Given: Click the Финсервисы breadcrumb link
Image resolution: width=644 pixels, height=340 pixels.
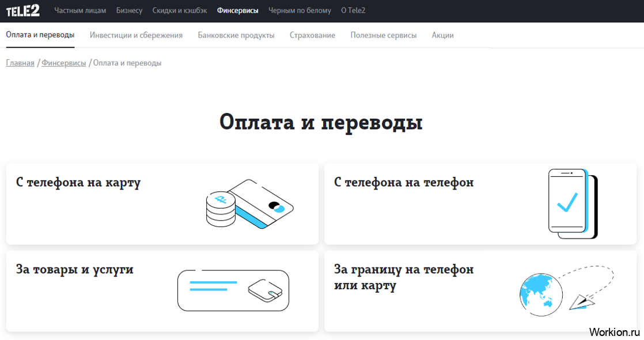Looking at the screenshot, I should 64,63.
